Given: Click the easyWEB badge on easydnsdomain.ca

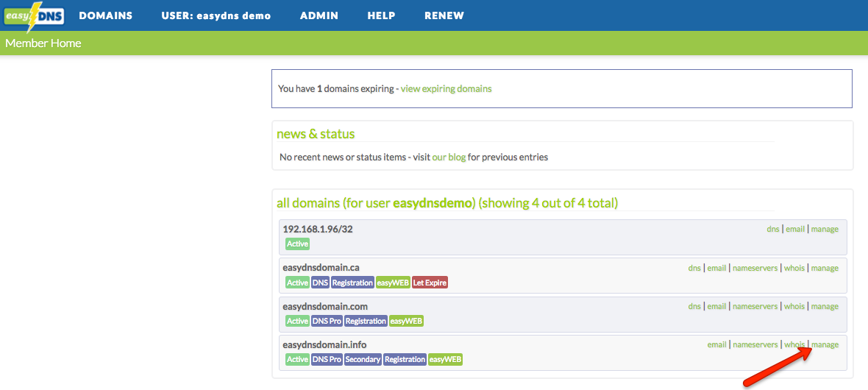Looking at the screenshot, I should (x=393, y=283).
